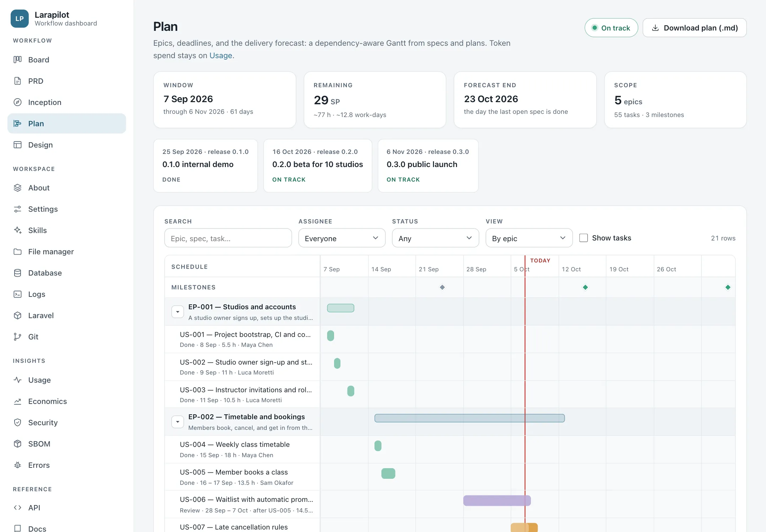Click the About layers icon
The width and height of the screenshot is (766, 532).
coord(17,188)
